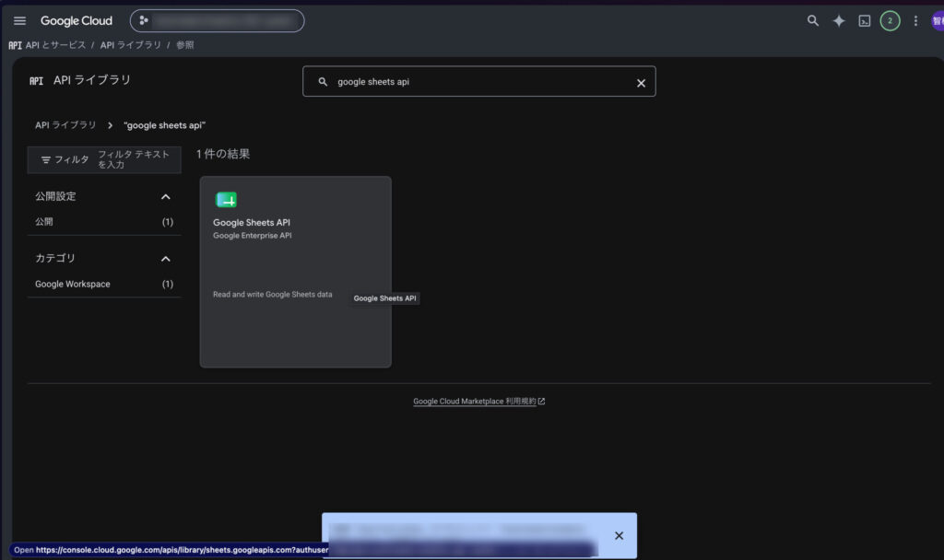This screenshot has width=944, height=560.
Task: Click the 1 件の結果 result count text
Action: pyautogui.click(x=223, y=154)
